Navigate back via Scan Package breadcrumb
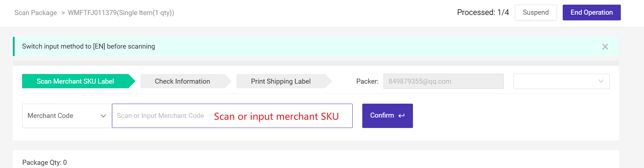Viewport: 644px width, 168px height. click(x=36, y=13)
